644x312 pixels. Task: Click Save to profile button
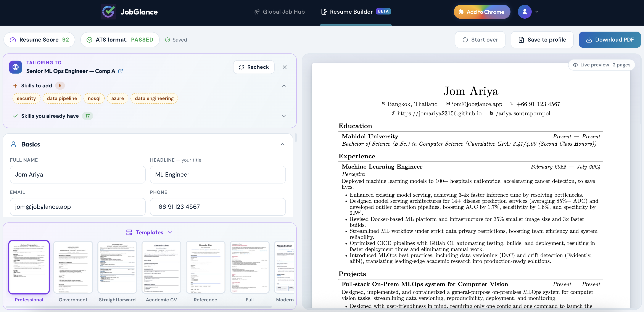[x=542, y=40]
